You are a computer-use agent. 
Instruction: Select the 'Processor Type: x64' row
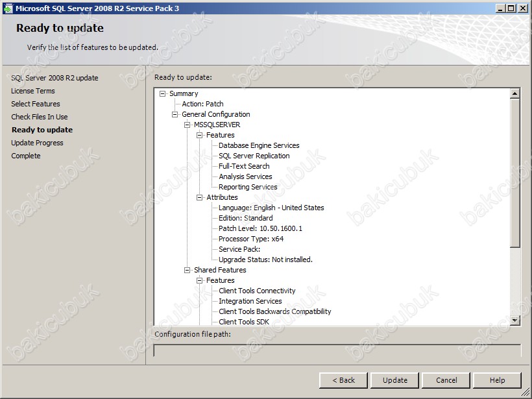251,239
